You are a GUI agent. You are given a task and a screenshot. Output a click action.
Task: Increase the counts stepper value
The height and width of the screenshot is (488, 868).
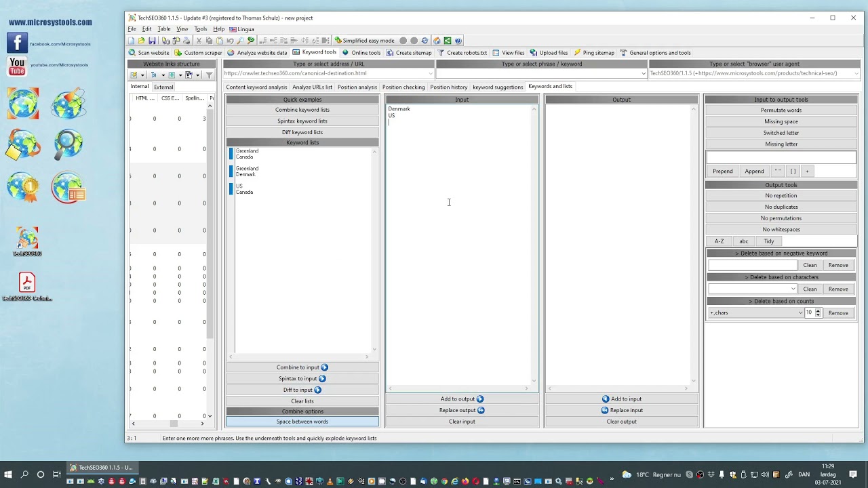(x=818, y=310)
